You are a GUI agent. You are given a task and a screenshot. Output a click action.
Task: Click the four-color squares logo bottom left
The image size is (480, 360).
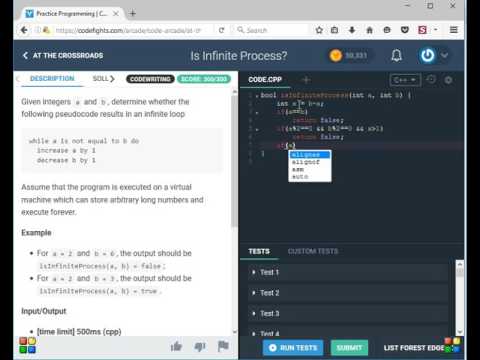[x=27, y=345]
